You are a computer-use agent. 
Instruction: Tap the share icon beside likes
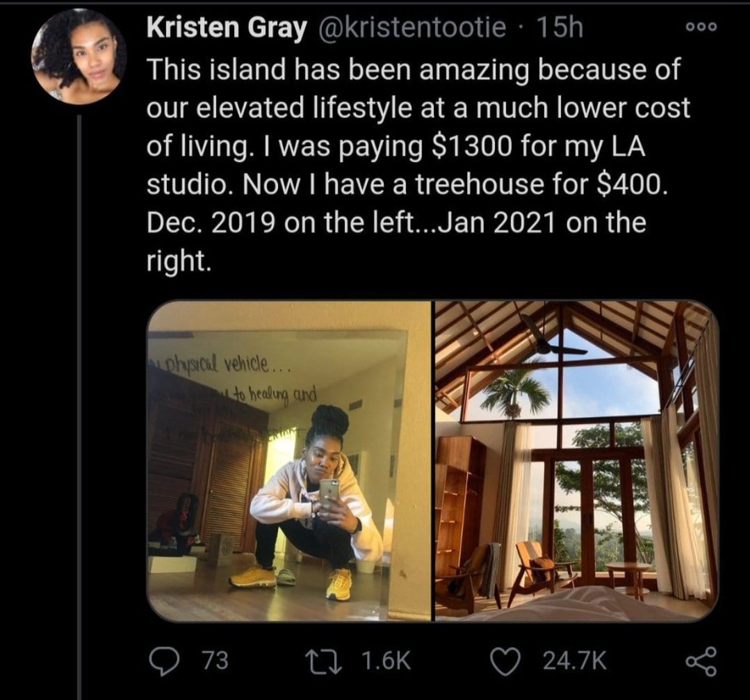701,661
